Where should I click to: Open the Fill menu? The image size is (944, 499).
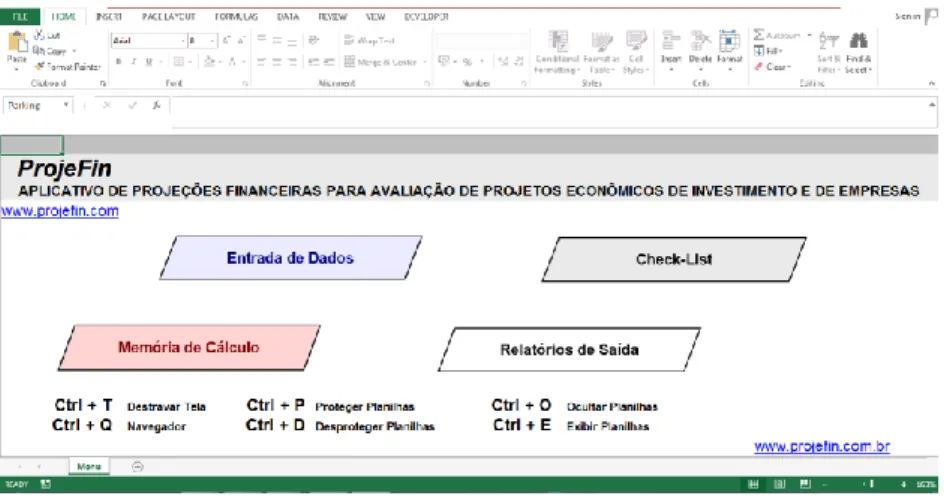click(768, 51)
